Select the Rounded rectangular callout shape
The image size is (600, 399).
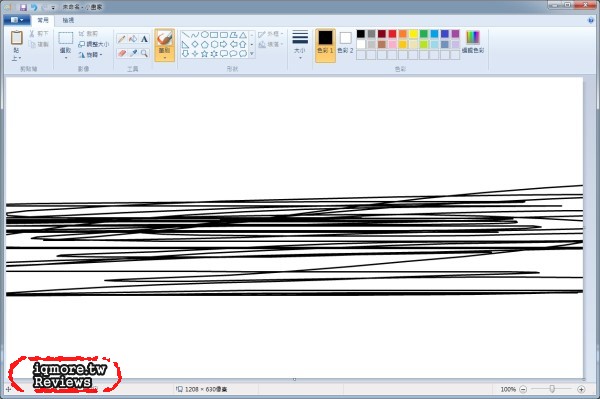[x=223, y=54]
